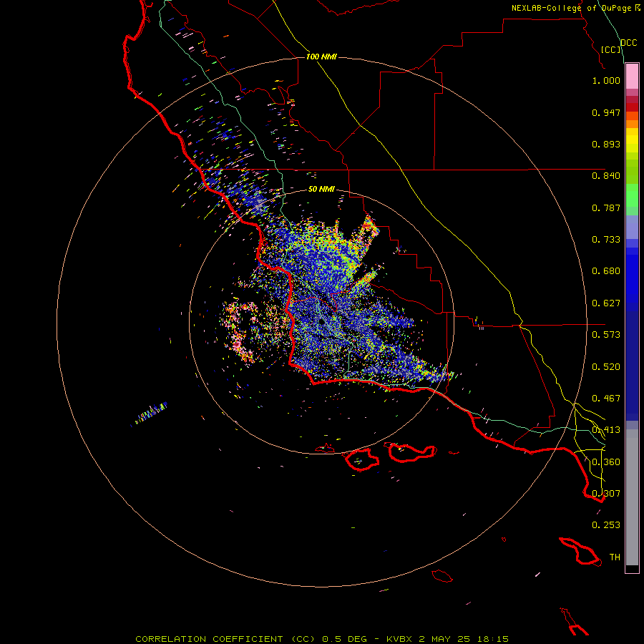Screen dimensions: 644x644
Task: Pick the bright green segment of the color bar
Action: coord(632,195)
